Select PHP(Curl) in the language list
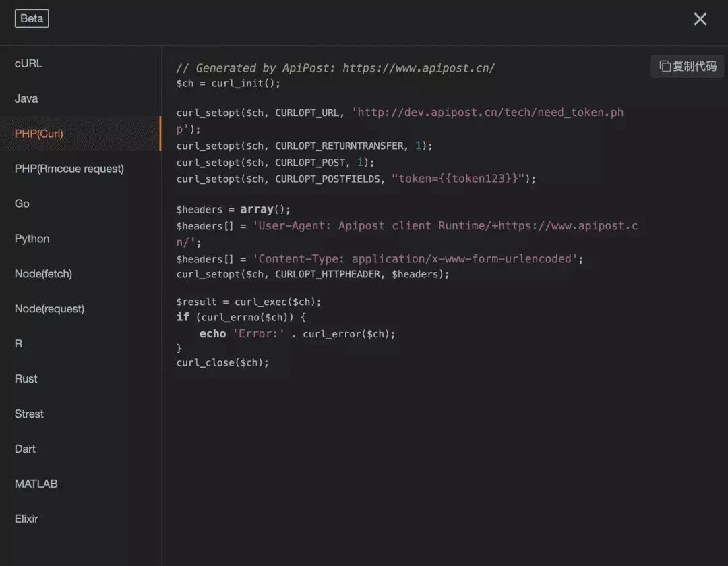Viewport: 728px width, 566px height. pos(80,134)
